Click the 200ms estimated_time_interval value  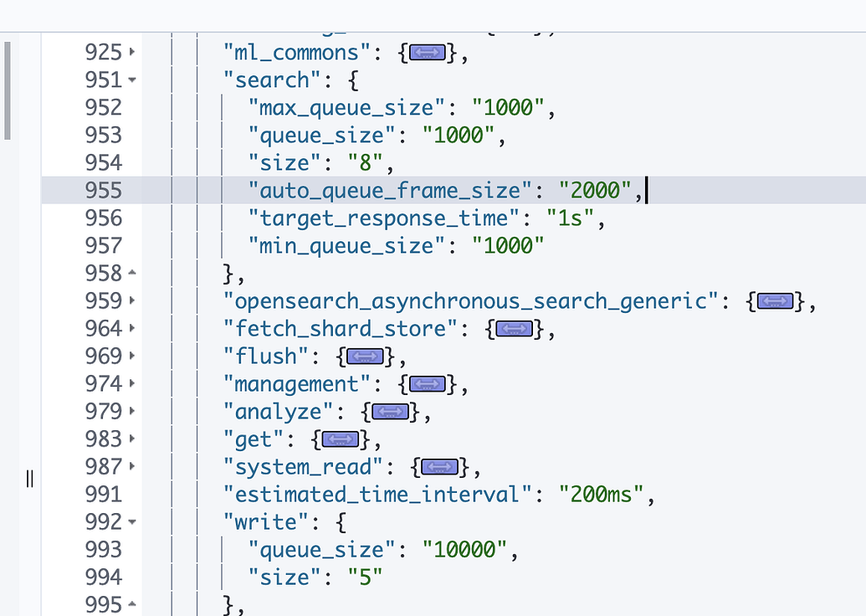(601, 494)
